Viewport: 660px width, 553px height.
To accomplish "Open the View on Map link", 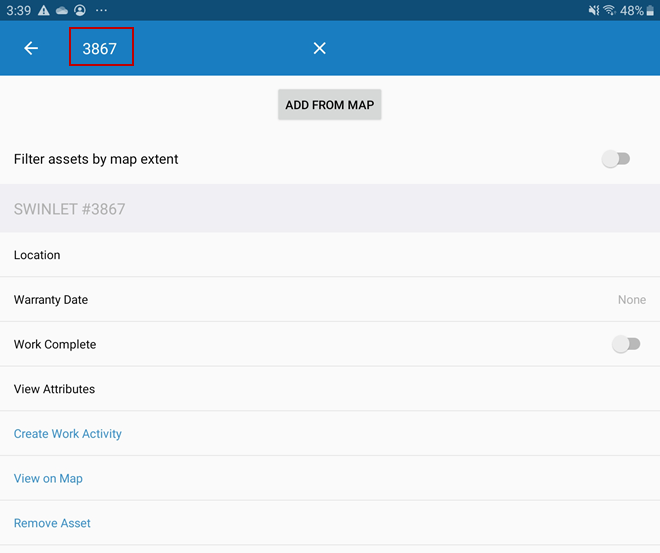I will (x=48, y=478).
